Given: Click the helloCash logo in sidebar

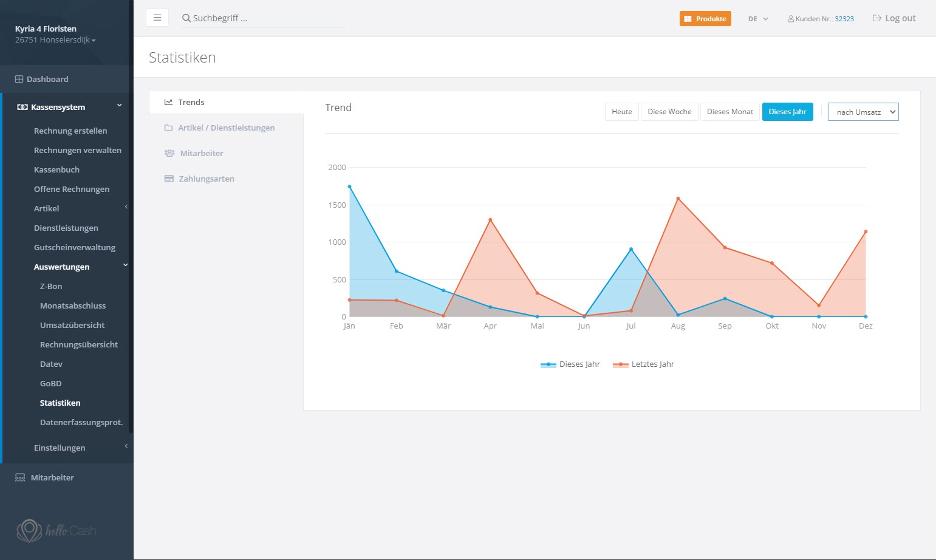Looking at the screenshot, I should [x=56, y=530].
